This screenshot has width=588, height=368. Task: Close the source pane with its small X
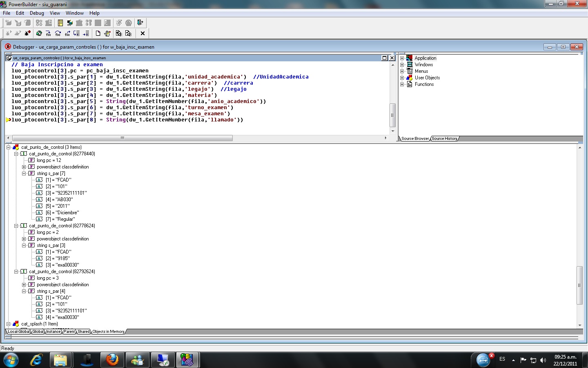click(x=392, y=58)
